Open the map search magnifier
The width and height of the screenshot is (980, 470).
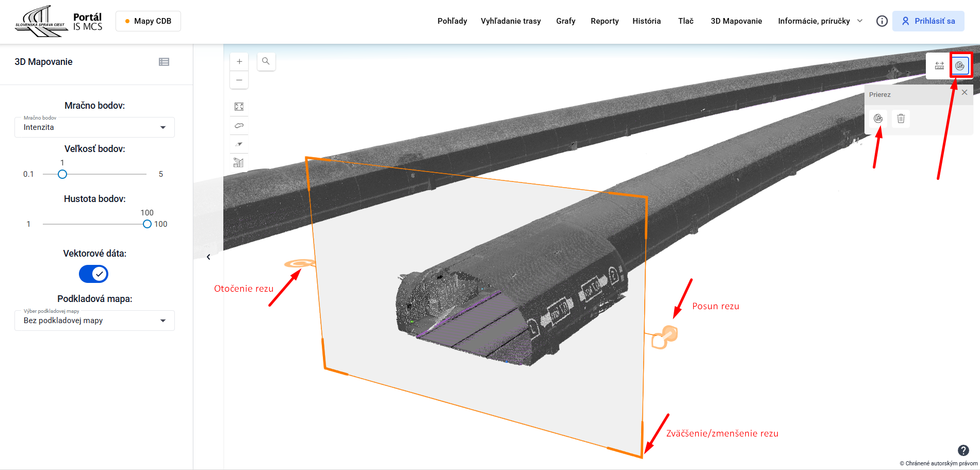pyautogui.click(x=266, y=61)
